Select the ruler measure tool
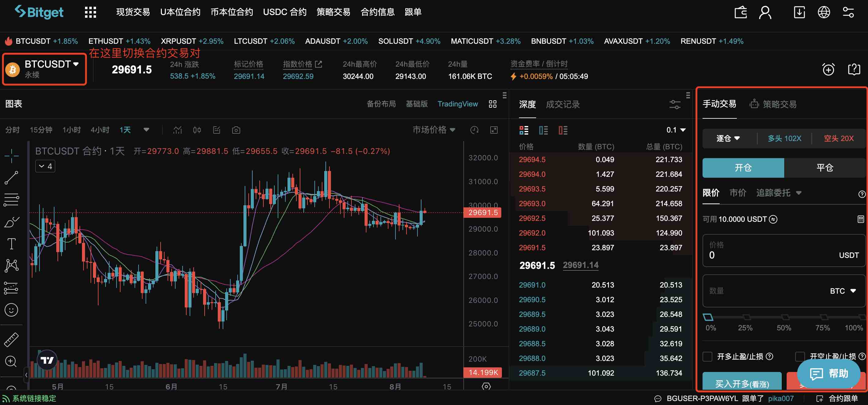The height and width of the screenshot is (405, 868). (x=11, y=340)
